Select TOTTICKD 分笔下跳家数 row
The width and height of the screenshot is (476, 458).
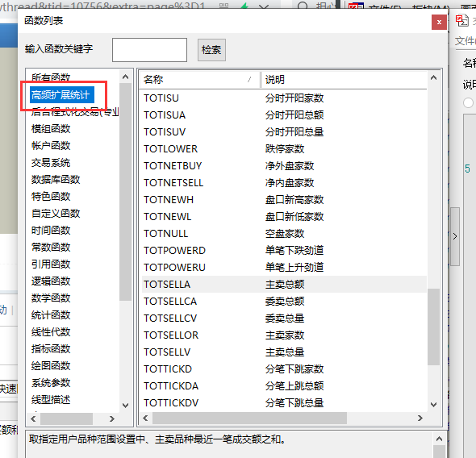coord(284,369)
